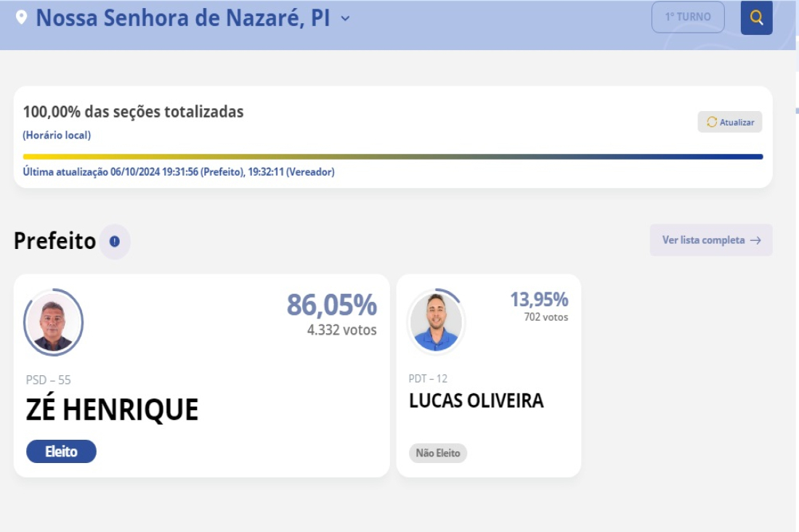Screen dimensions: 799x532
Task: Open Lucas Oliveira's candidate photo
Action: click(436, 322)
